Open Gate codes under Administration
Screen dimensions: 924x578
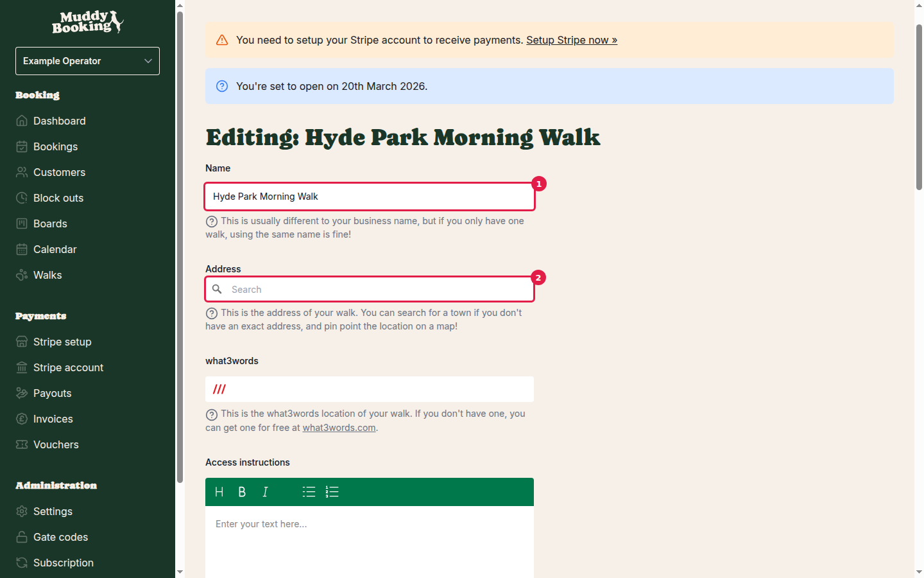(x=60, y=537)
